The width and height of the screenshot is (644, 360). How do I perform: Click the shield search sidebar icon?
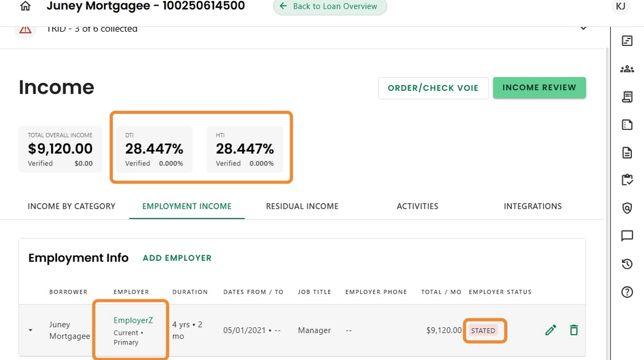pos(627,208)
